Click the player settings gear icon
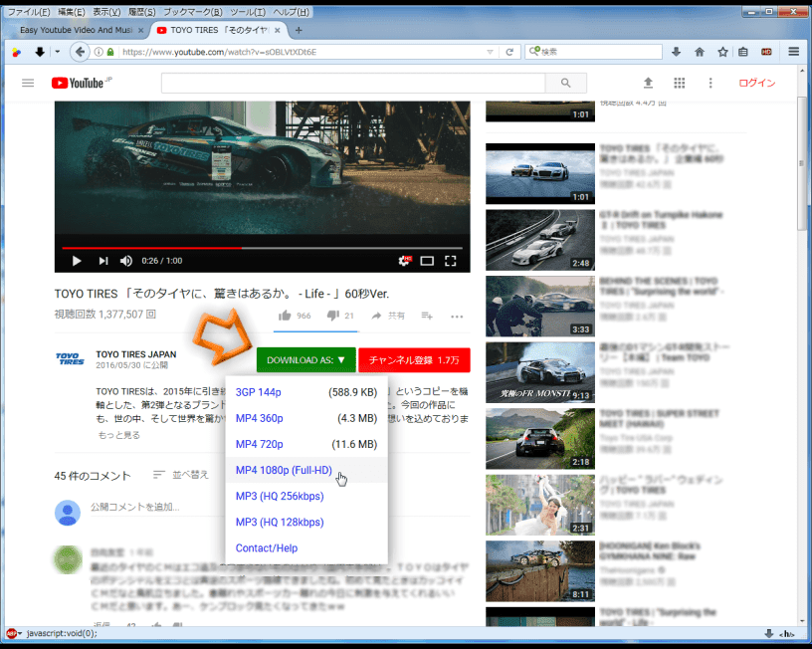Screen dimensions: 812x649 click(405, 260)
